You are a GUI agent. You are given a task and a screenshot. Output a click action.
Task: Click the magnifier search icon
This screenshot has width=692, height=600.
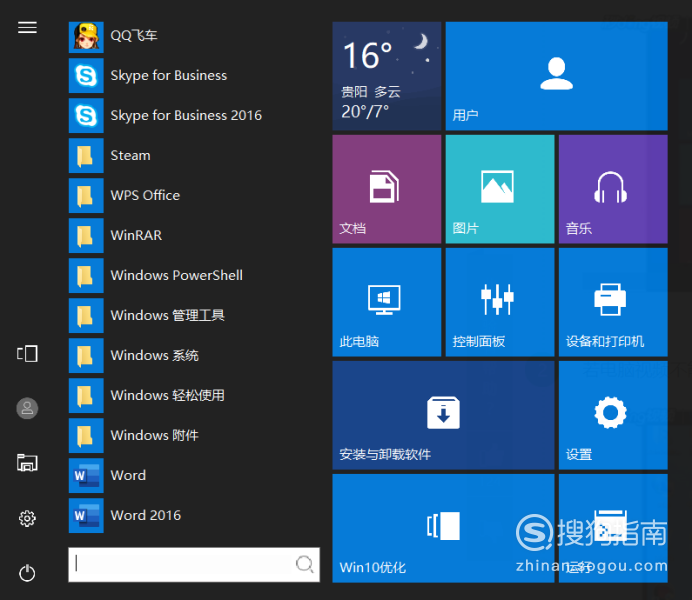tap(305, 564)
